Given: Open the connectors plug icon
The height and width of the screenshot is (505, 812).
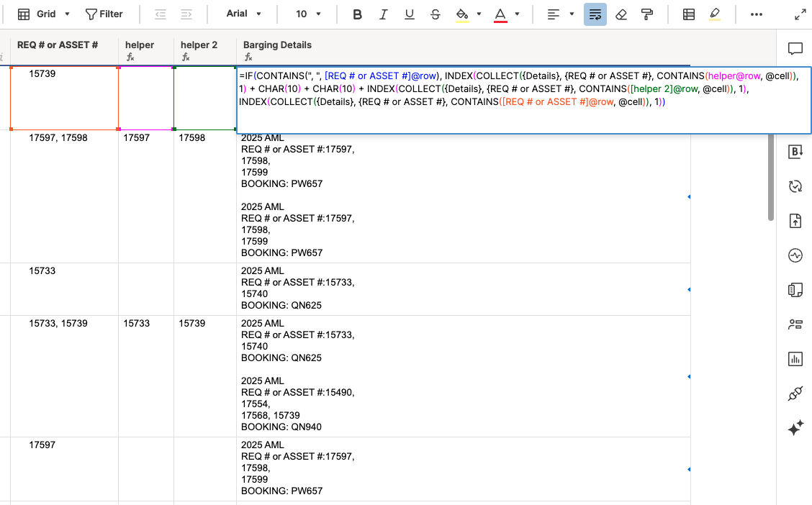Looking at the screenshot, I should coord(795,393).
